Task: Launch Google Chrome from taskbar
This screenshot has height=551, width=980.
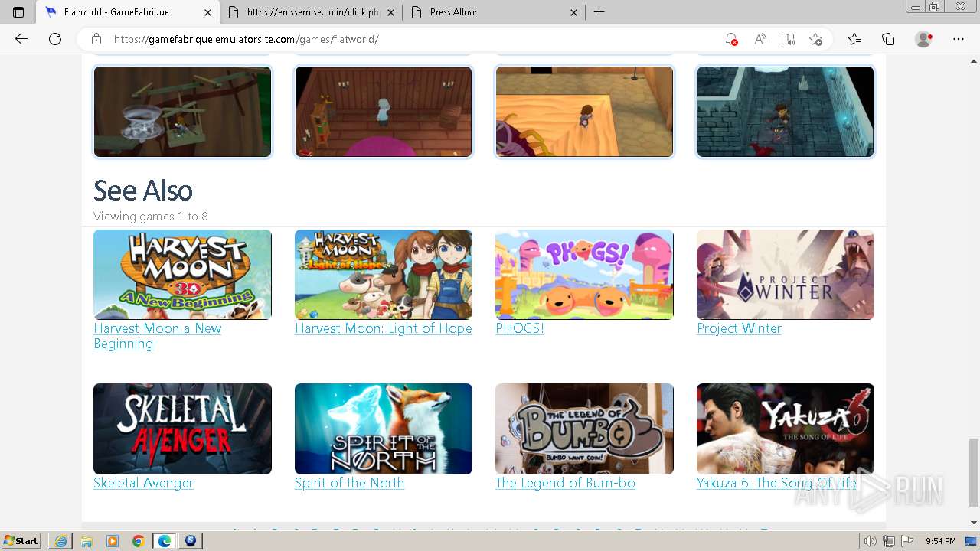Action: 139,541
